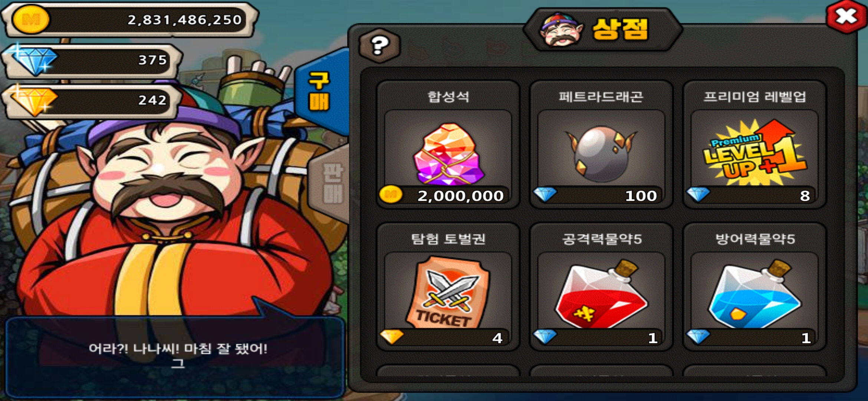Choose the Premium Level Up +1 icon
The height and width of the screenshot is (401, 868).
tap(754, 152)
